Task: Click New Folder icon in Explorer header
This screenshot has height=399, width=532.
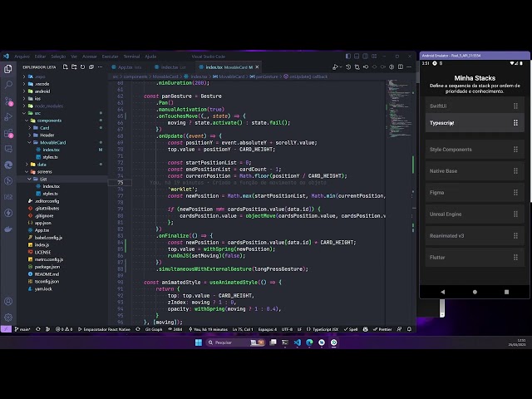Action: [x=74, y=67]
